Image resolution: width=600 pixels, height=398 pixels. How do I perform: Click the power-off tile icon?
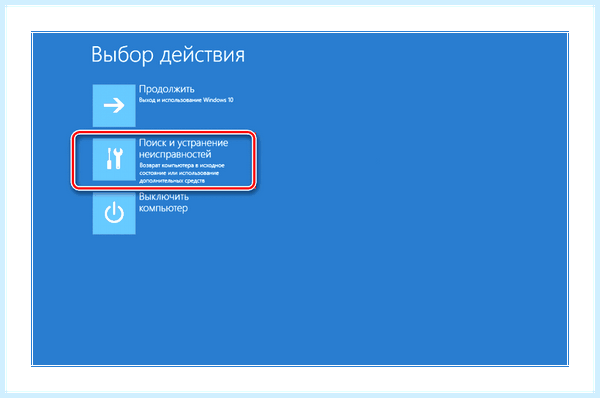point(114,213)
